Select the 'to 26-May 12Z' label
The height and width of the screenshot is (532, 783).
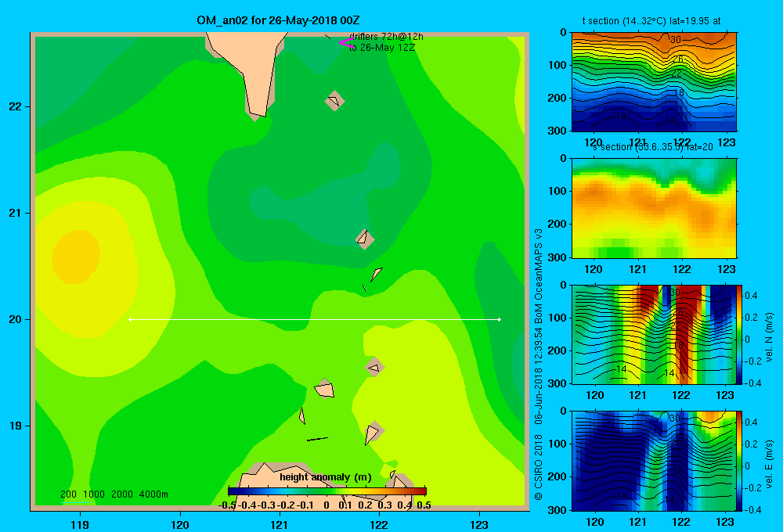click(x=383, y=48)
